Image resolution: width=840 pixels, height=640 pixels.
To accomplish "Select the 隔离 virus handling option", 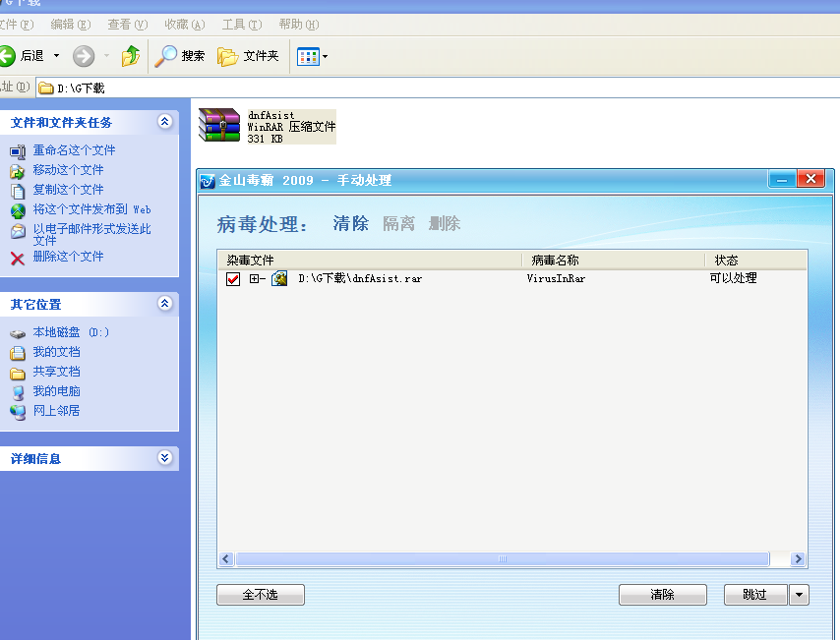I will pyautogui.click(x=398, y=223).
